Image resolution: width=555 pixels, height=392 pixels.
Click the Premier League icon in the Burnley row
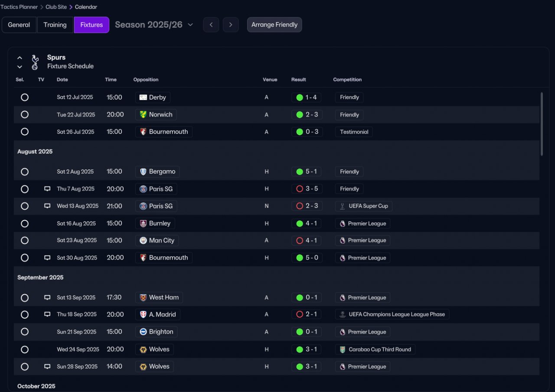[343, 224]
